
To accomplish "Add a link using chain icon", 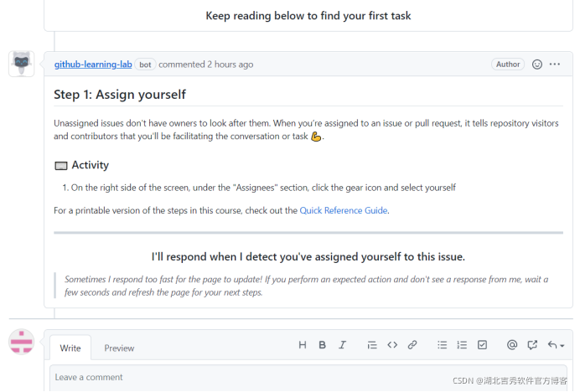I will [412, 345].
